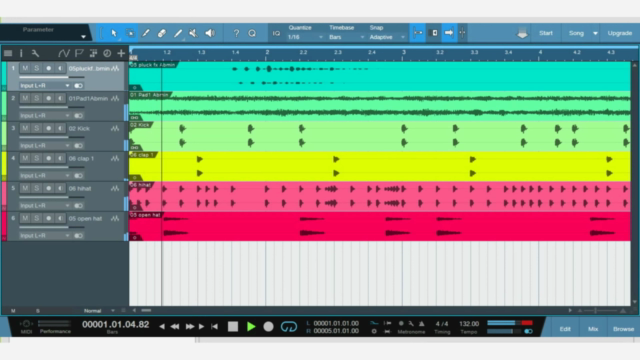Click the MIDI activity icon

[26, 324]
